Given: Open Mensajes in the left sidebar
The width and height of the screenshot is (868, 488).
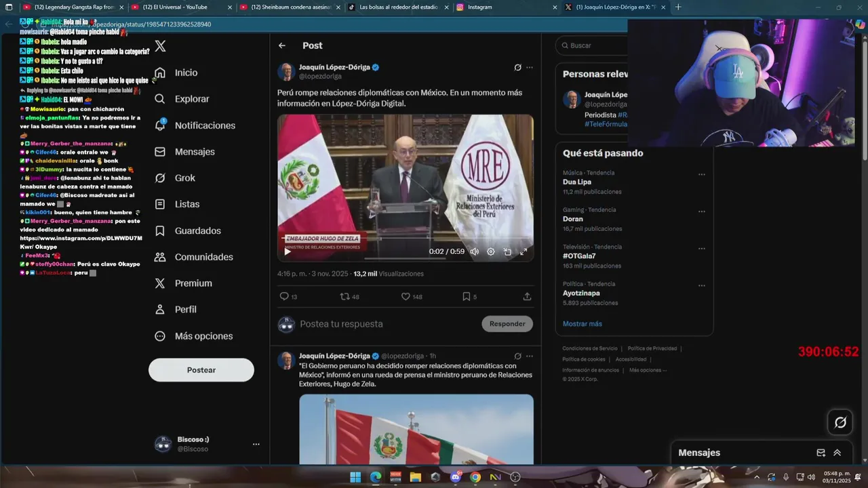Looking at the screenshot, I should point(184,152).
